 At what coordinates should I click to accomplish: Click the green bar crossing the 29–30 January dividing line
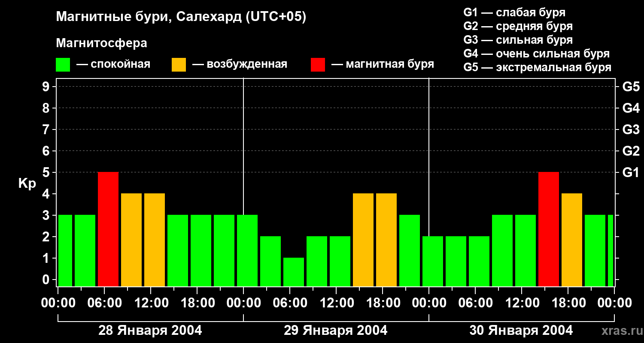click(x=433, y=261)
